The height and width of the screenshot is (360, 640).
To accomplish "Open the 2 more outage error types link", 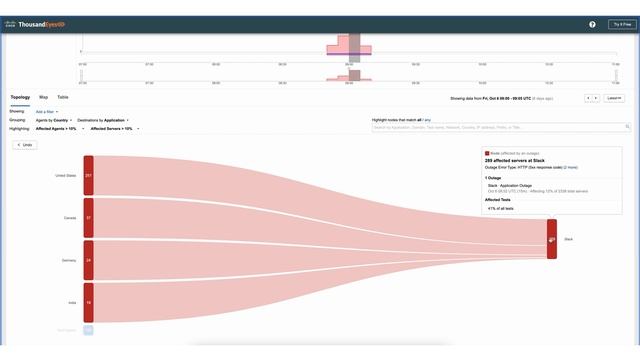I will 571,167.
